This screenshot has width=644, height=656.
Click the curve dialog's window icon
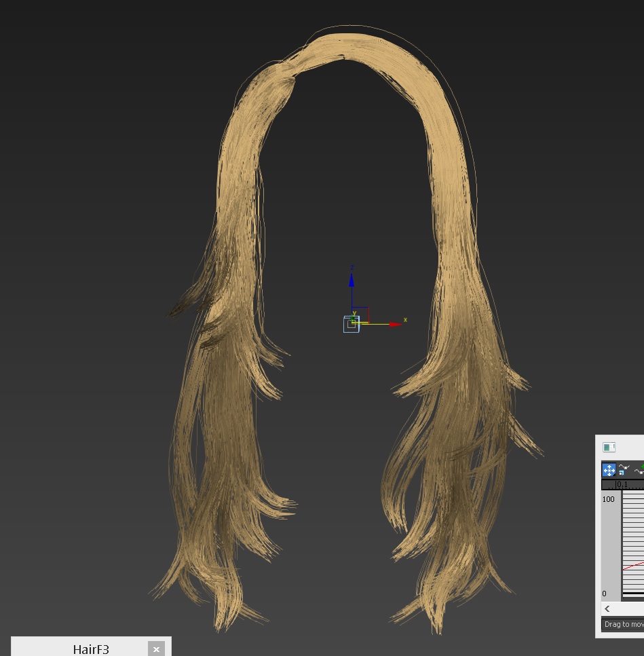pos(609,447)
